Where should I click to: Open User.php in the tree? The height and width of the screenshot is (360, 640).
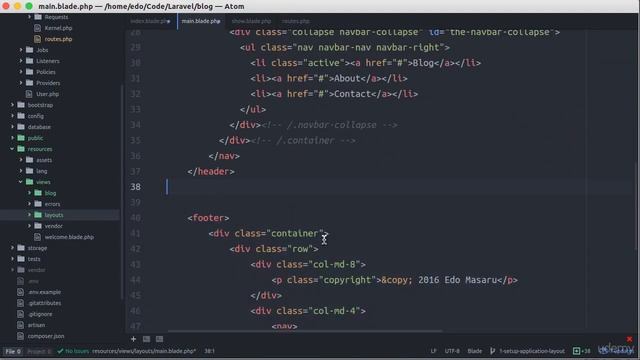point(47,94)
